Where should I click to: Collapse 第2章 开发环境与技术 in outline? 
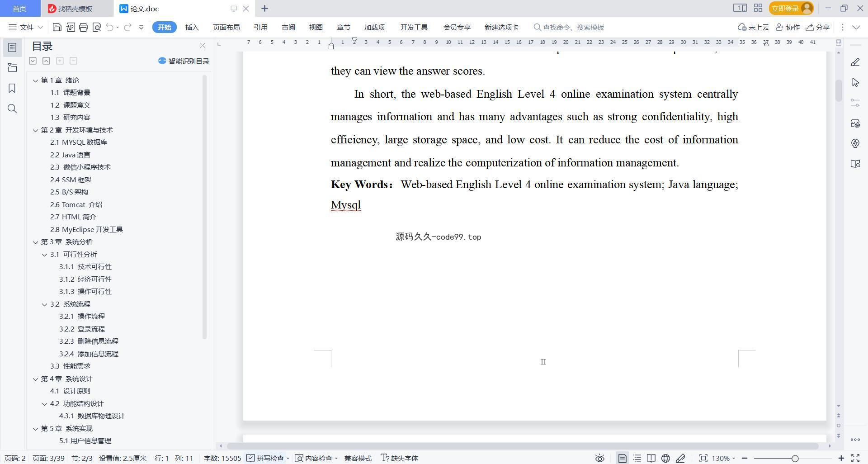pos(35,130)
